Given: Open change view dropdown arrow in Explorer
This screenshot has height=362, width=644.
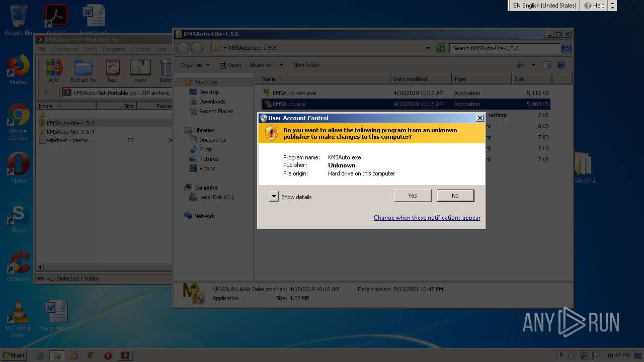Looking at the screenshot, I should tap(533, 65).
